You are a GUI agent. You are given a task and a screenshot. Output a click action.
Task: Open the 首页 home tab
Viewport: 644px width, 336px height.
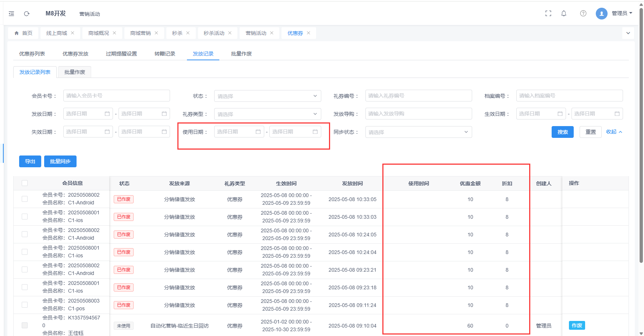click(x=24, y=33)
